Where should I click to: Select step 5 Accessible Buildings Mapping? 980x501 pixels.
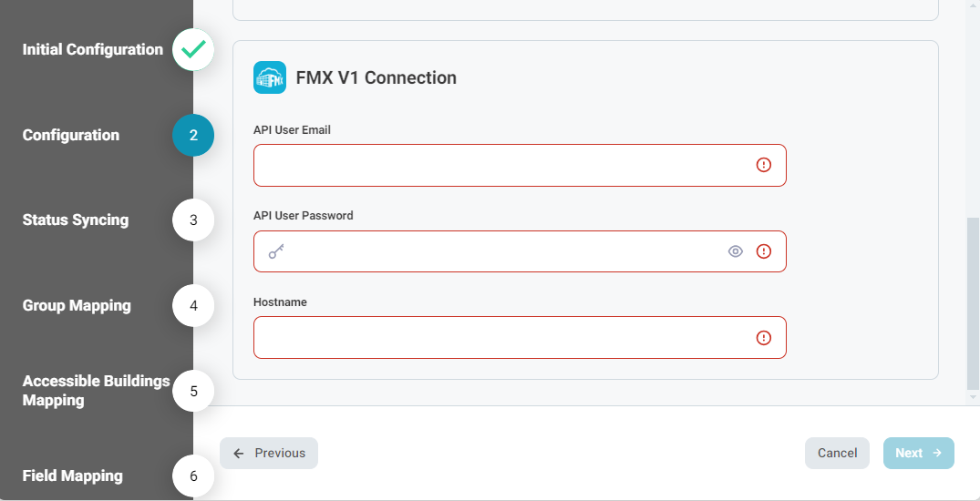pos(193,391)
